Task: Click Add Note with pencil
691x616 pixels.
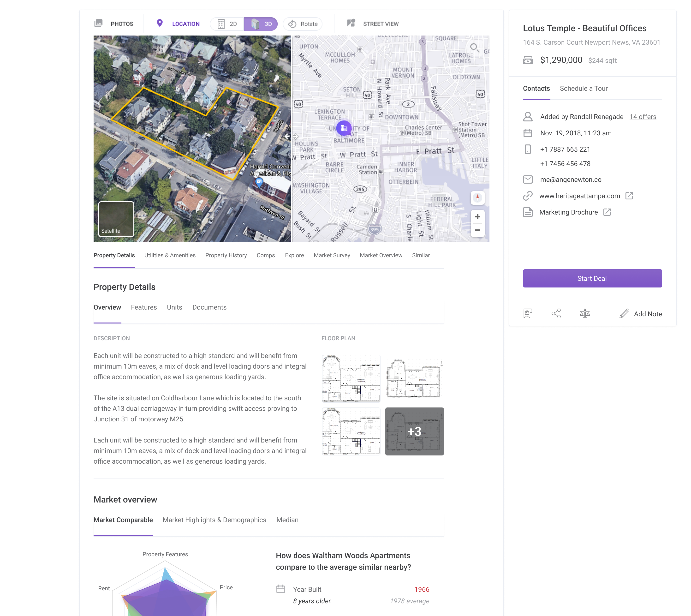Action: [641, 314]
